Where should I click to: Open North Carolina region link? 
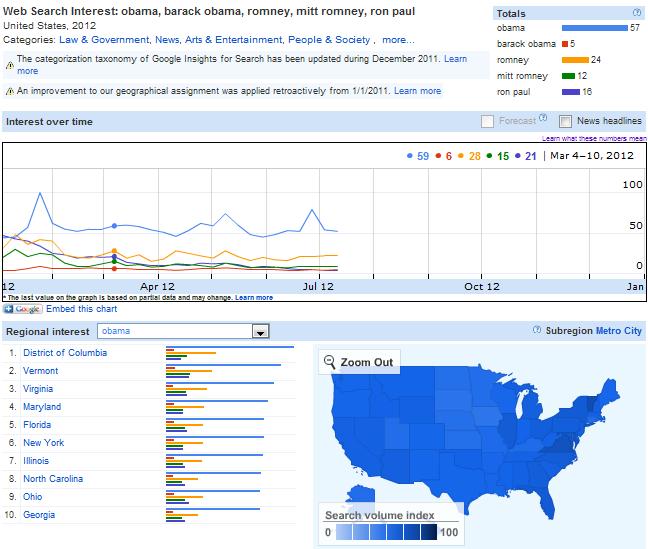tap(53, 479)
